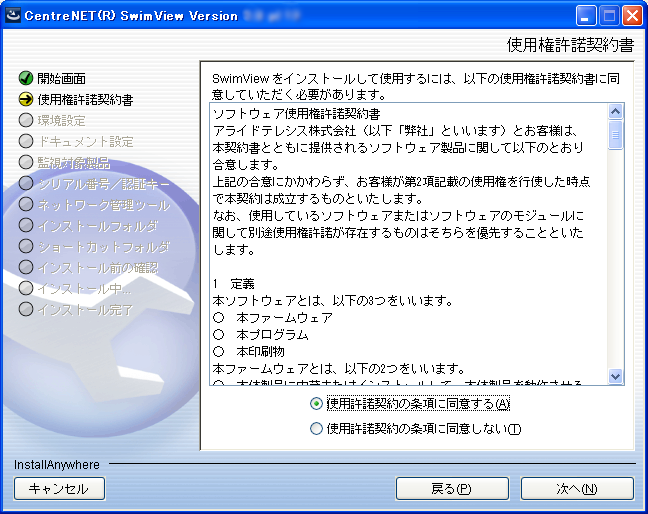Image resolution: width=648 pixels, height=514 pixels.
Task: Click the step circle beside ショートカットフォルダ
Action: pos(26,246)
